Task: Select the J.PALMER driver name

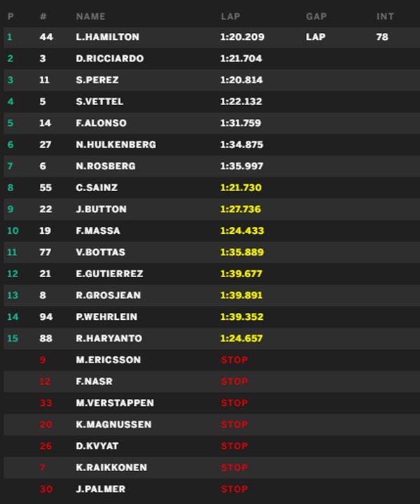Action: (101, 489)
